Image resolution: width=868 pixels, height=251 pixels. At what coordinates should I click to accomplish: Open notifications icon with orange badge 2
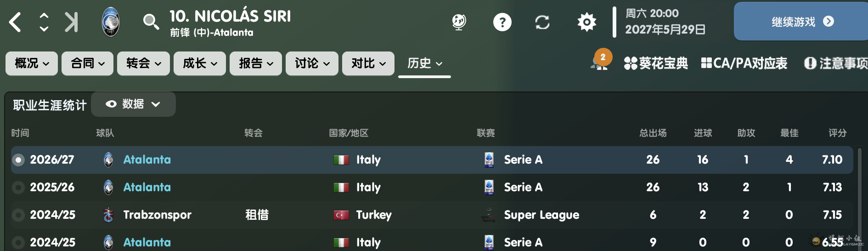pos(600,60)
